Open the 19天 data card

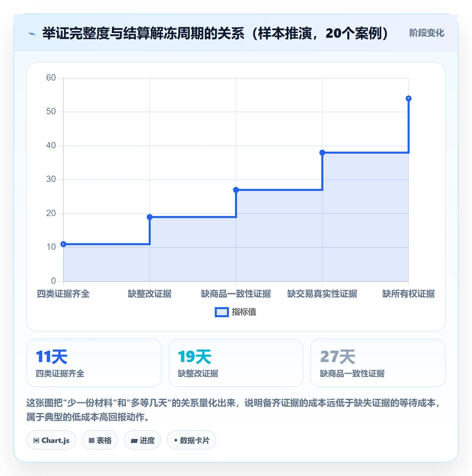pyautogui.click(x=236, y=363)
